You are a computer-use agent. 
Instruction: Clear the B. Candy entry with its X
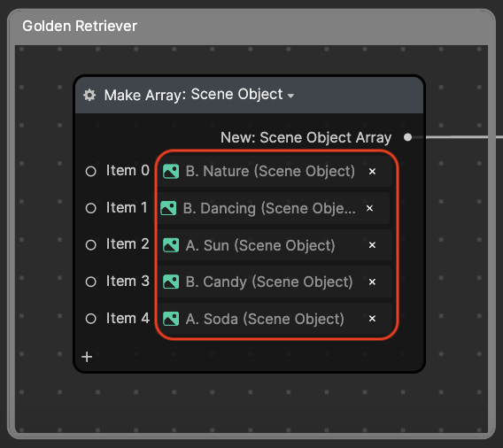pyautogui.click(x=372, y=282)
